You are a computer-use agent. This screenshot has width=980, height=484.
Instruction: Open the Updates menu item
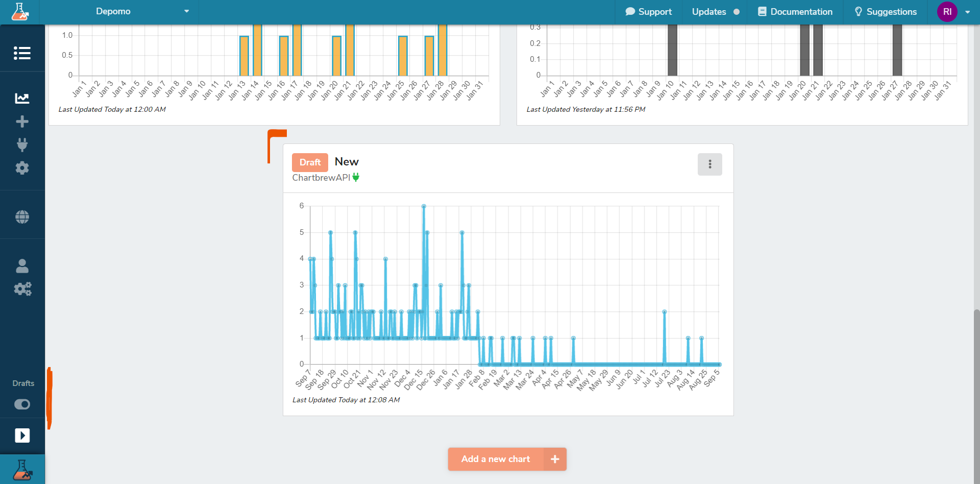[x=715, y=12]
